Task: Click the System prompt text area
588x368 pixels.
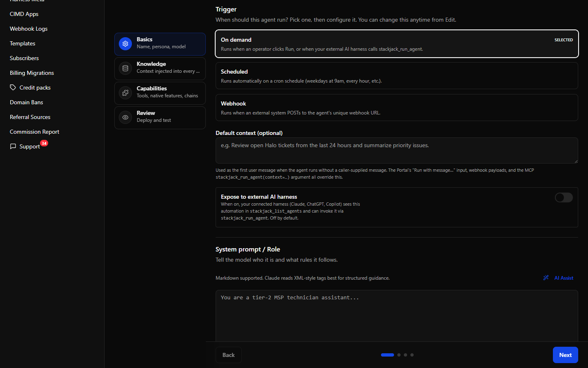Action: click(x=397, y=316)
